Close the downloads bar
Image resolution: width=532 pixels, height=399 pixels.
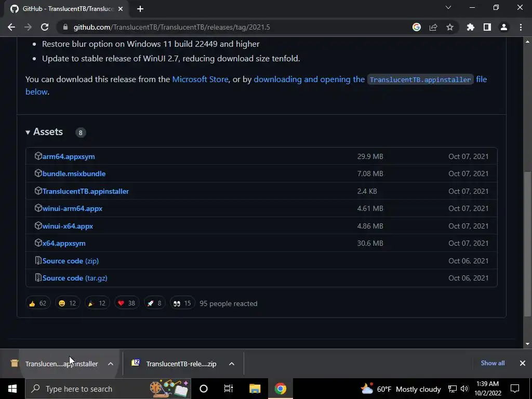click(523, 363)
